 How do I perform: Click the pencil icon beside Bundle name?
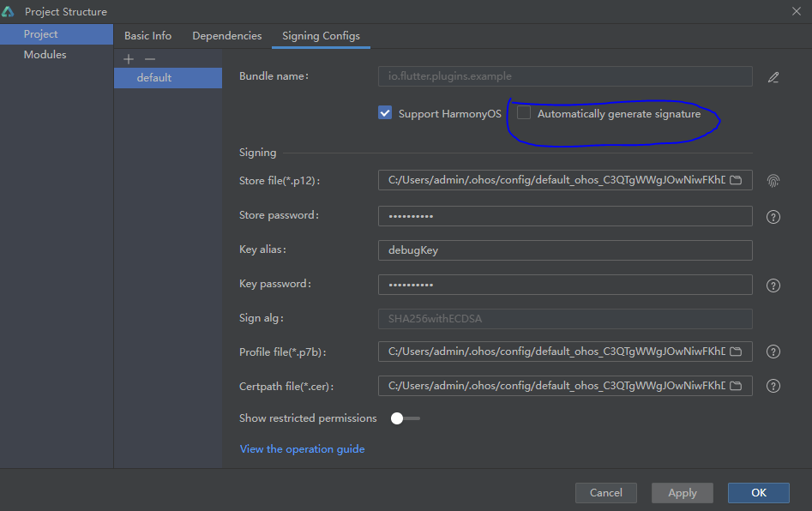pyautogui.click(x=773, y=77)
